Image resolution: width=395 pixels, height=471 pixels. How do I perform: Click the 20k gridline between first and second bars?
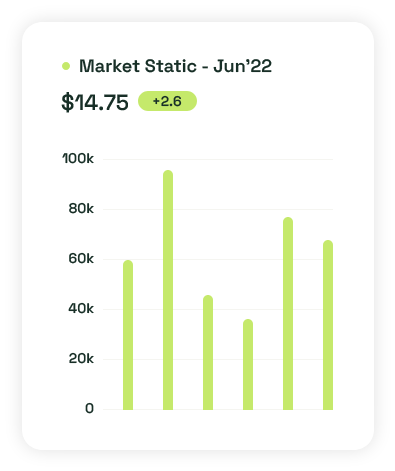(x=148, y=359)
